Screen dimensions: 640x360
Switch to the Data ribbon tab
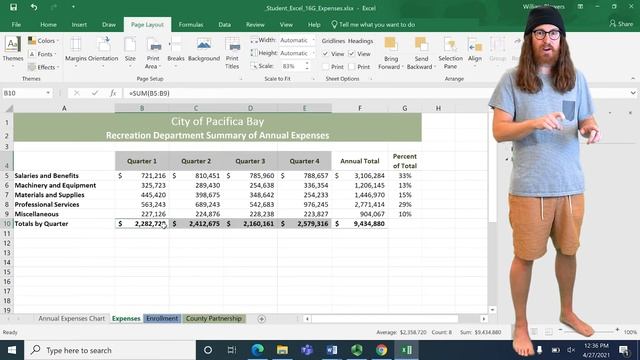pos(224,24)
